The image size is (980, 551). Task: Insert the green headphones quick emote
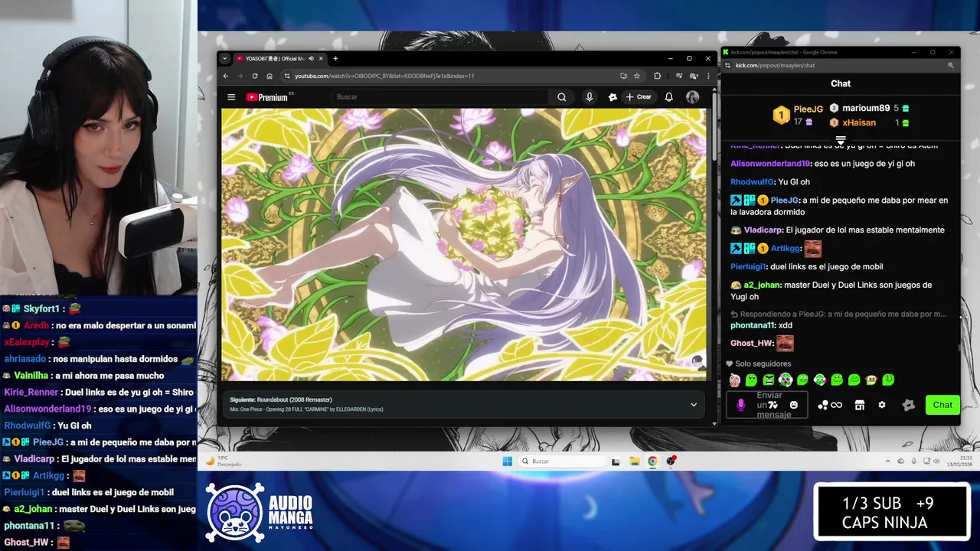(x=786, y=380)
